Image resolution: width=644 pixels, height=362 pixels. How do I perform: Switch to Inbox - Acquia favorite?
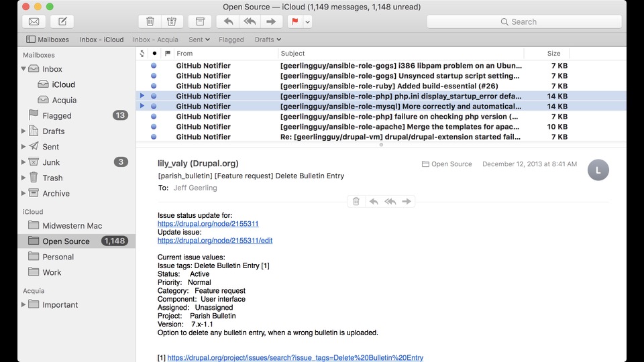(x=155, y=40)
